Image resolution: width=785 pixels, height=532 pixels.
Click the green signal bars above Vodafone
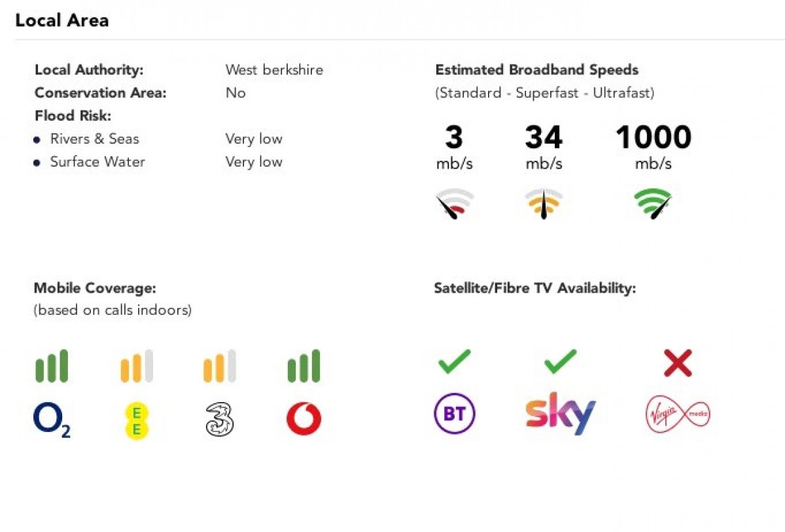click(304, 366)
